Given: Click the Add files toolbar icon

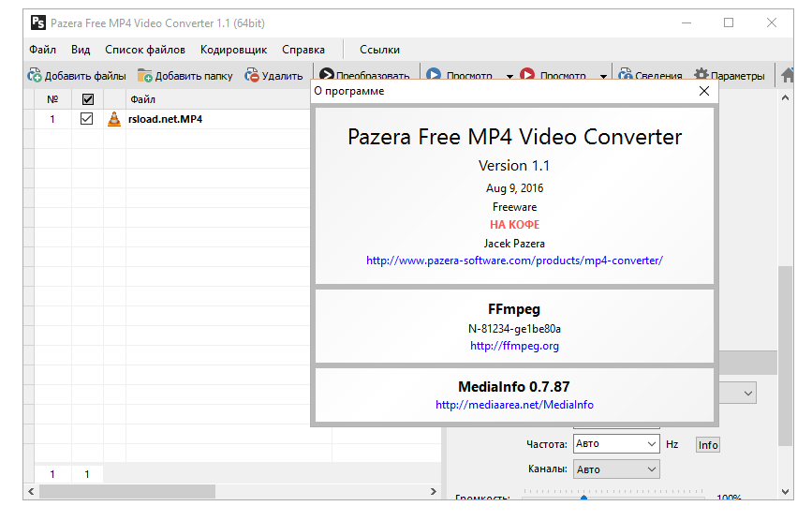Looking at the screenshot, I should pos(35,75).
